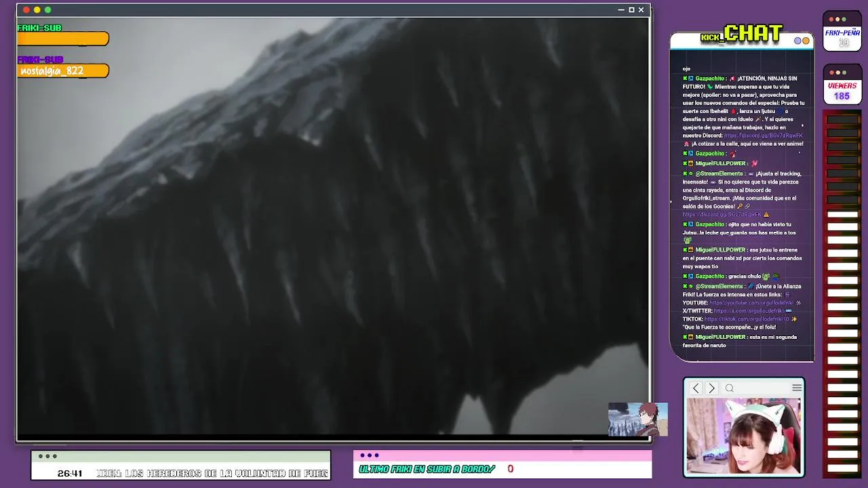The height and width of the screenshot is (488, 868).
Task: Click the forward arrow above the webcam
Action: pos(711,388)
